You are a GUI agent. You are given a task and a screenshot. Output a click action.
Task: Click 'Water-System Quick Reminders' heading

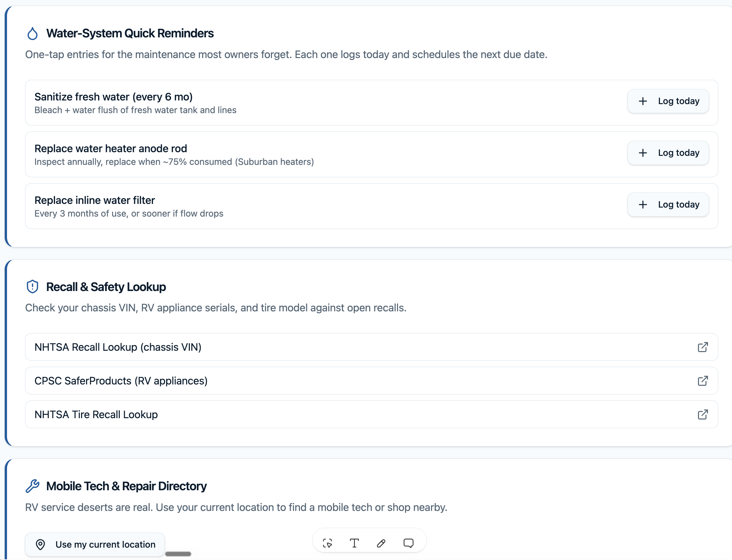coord(130,33)
